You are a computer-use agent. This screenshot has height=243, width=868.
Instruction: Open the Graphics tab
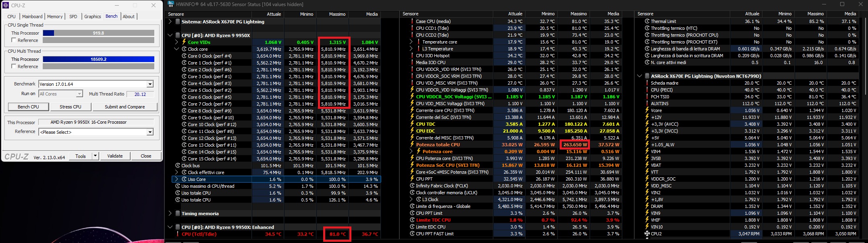(92, 17)
